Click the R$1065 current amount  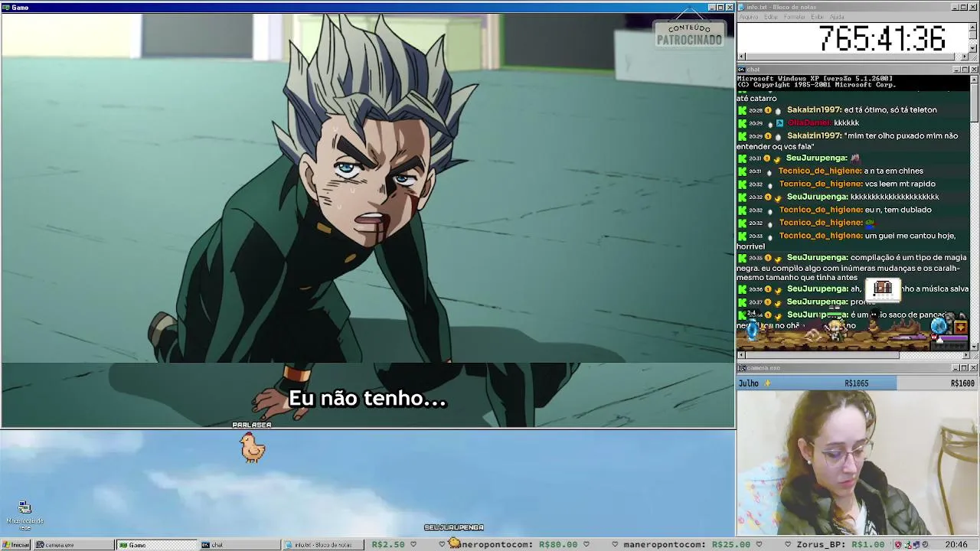(856, 383)
